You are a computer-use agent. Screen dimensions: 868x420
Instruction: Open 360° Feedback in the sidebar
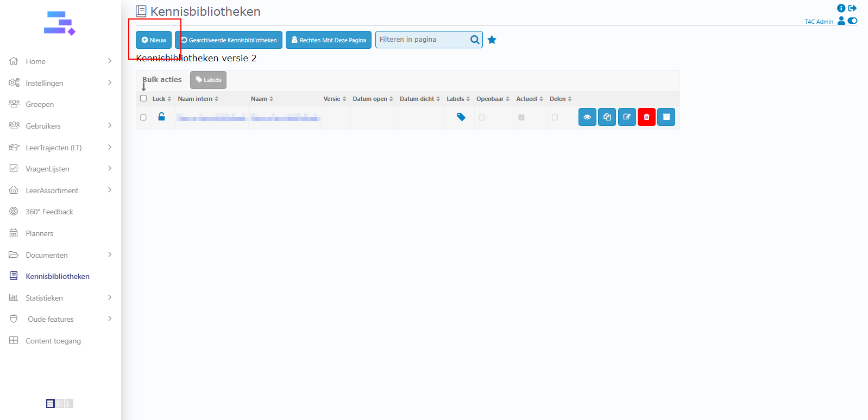point(49,212)
